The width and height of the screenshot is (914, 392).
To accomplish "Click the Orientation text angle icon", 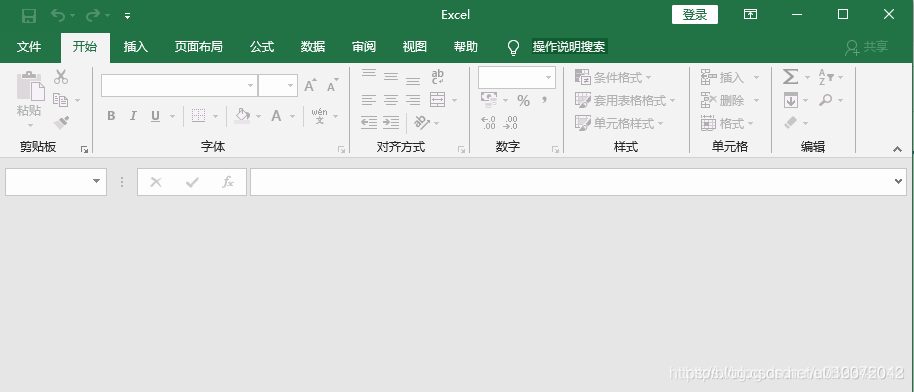I will coord(421,122).
